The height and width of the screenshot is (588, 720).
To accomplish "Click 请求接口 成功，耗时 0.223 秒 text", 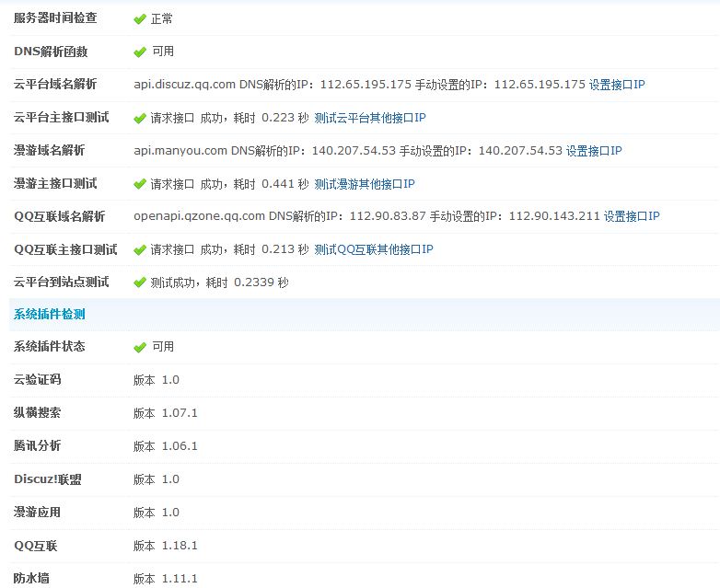I will [x=229, y=118].
